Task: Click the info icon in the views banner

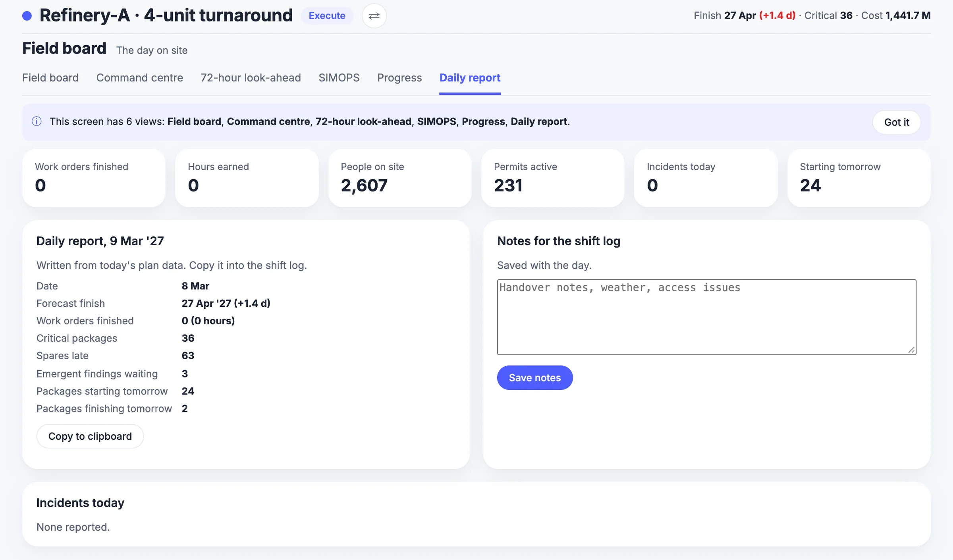Action: click(37, 121)
